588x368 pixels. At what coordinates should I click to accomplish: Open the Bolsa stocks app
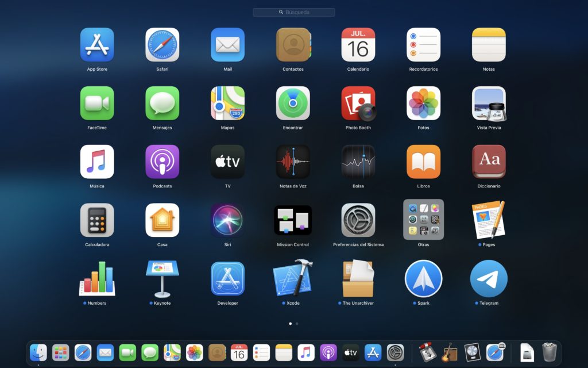pos(358,162)
